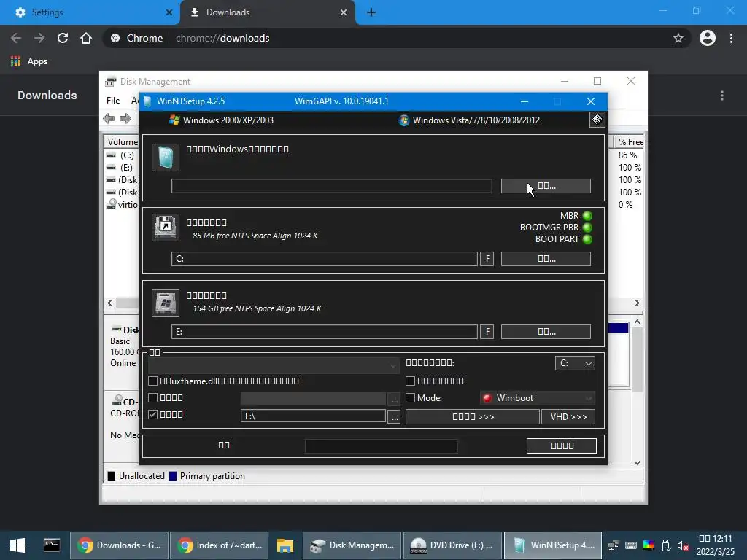Viewport: 747px width, 560px height.
Task: Click the % Free column header
Action: tap(629, 142)
